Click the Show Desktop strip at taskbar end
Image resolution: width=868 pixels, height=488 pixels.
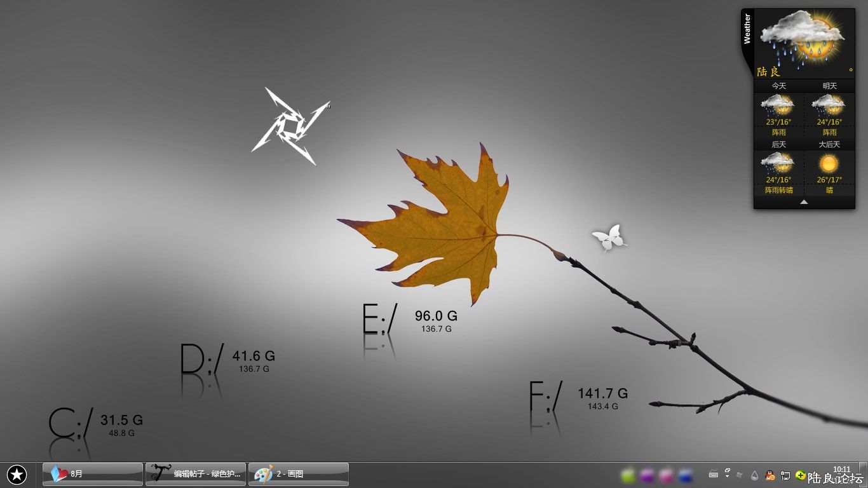click(x=864, y=475)
